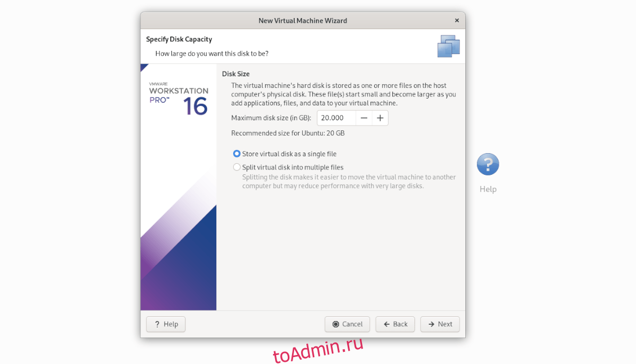The image size is (636, 364).
Task: Click the VMware Workstation Pro 16 logo
Action: click(x=179, y=99)
